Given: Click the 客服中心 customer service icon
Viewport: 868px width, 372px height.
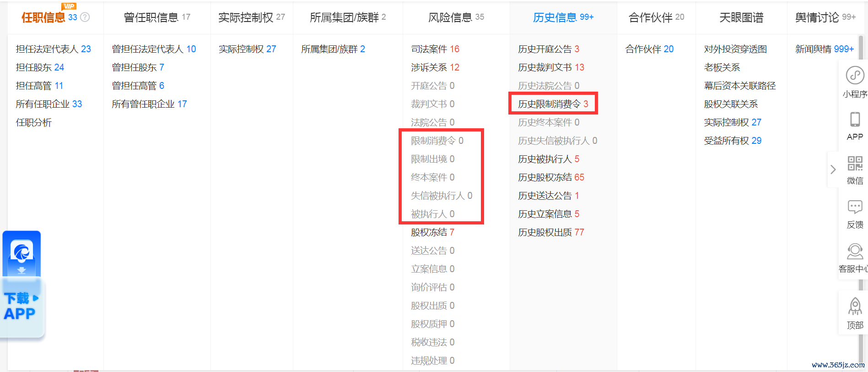Looking at the screenshot, I should pyautogui.click(x=854, y=252).
